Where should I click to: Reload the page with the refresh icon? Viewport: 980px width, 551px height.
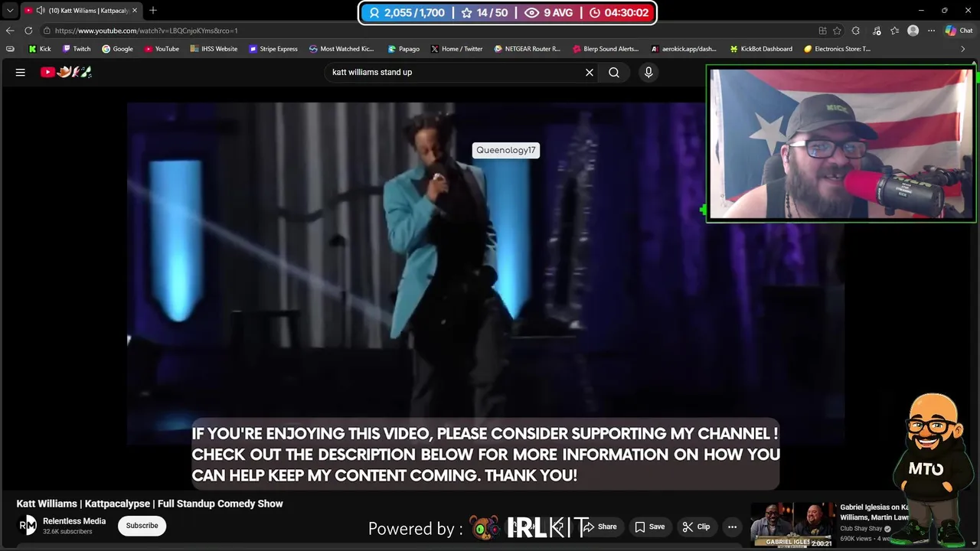pyautogui.click(x=28, y=31)
